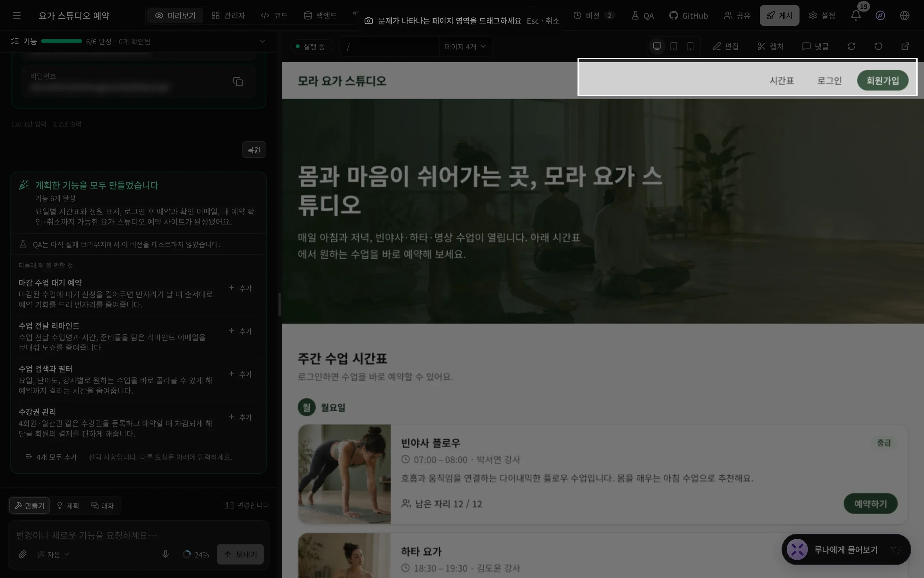Click the 6/6 완성 progress bar

[x=62, y=41]
